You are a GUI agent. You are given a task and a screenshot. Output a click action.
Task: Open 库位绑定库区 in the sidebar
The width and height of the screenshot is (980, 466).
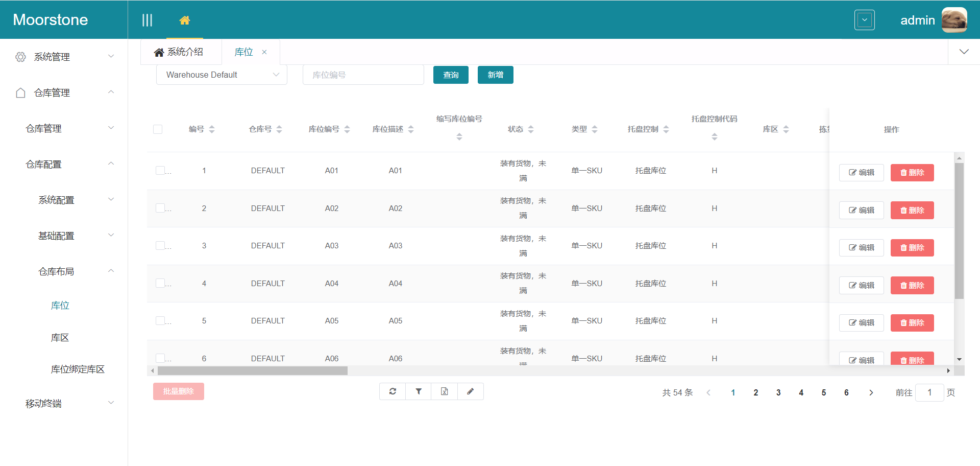click(x=78, y=369)
